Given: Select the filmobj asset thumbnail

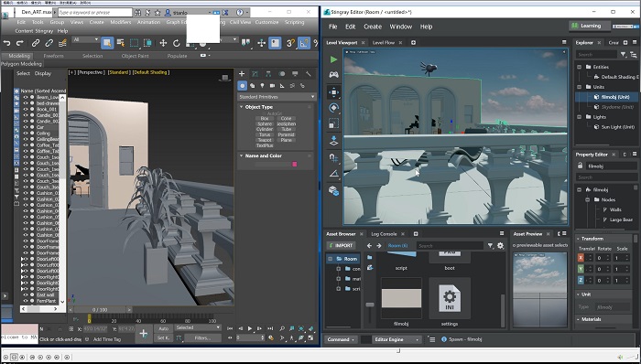Looking at the screenshot, I should point(401,298).
